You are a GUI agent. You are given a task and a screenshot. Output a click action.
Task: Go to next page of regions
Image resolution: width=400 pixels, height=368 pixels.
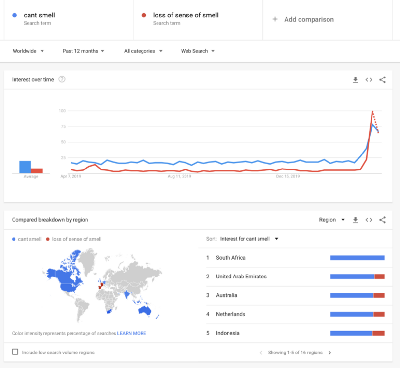click(x=330, y=352)
